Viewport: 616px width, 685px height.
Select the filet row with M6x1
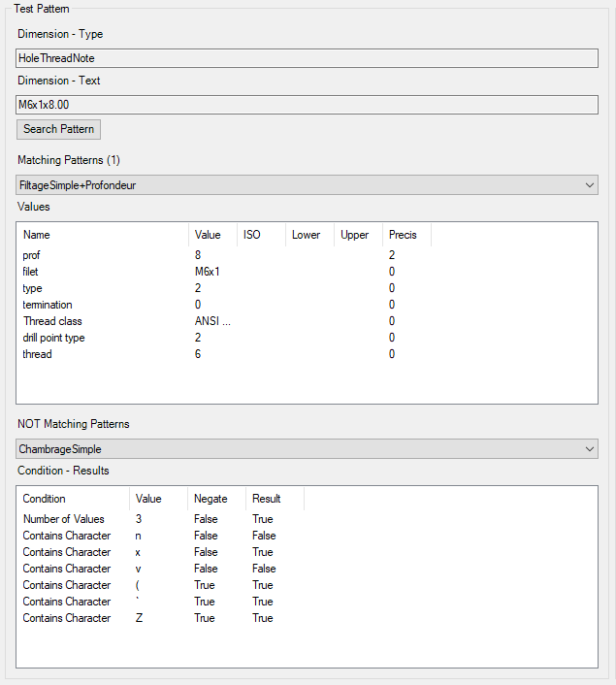pyautogui.click(x=32, y=272)
